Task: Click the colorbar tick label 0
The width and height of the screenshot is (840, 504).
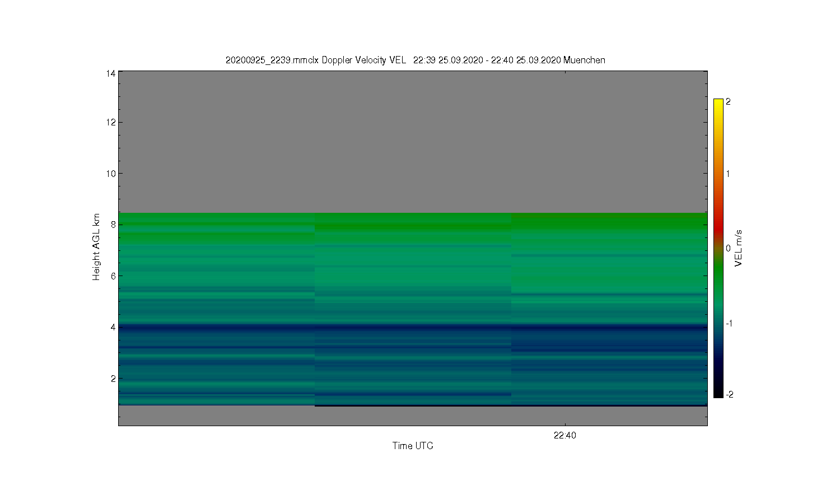Action: 728,248
